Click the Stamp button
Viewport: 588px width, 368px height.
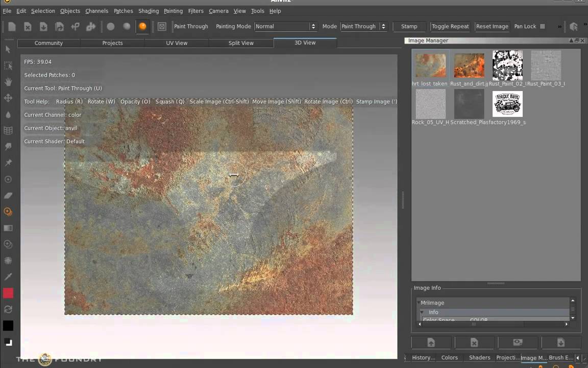[x=409, y=27]
